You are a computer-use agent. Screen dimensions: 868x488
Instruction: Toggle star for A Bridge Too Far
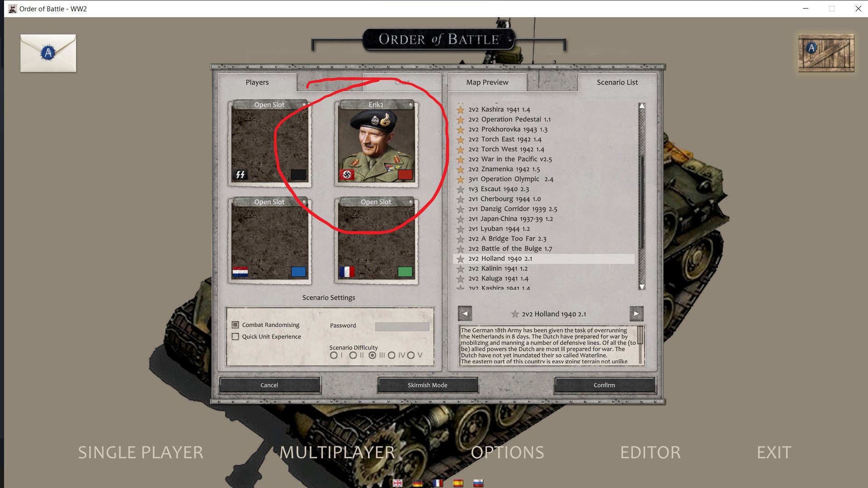tap(460, 239)
